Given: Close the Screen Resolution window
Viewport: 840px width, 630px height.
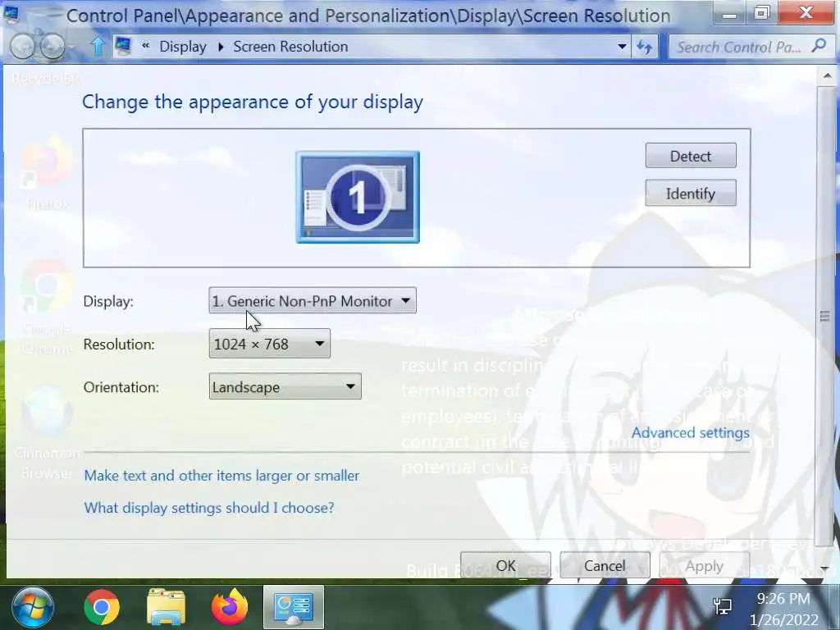Looking at the screenshot, I should click(x=806, y=13).
